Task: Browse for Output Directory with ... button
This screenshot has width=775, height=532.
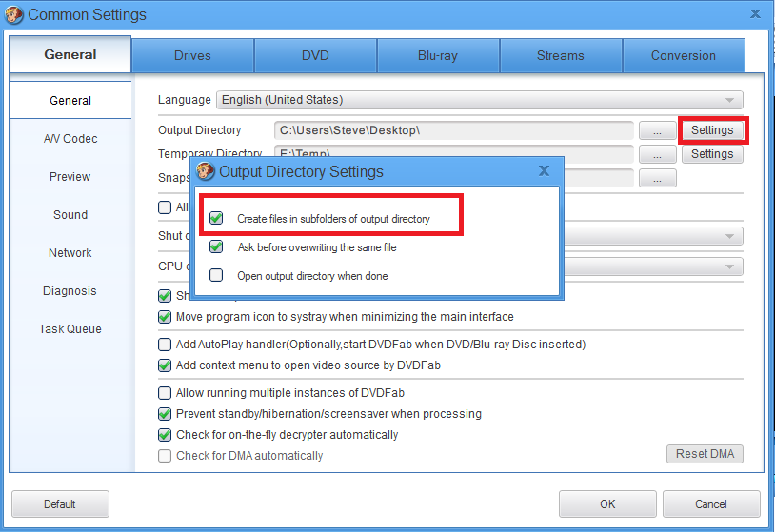Action: point(657,130)
